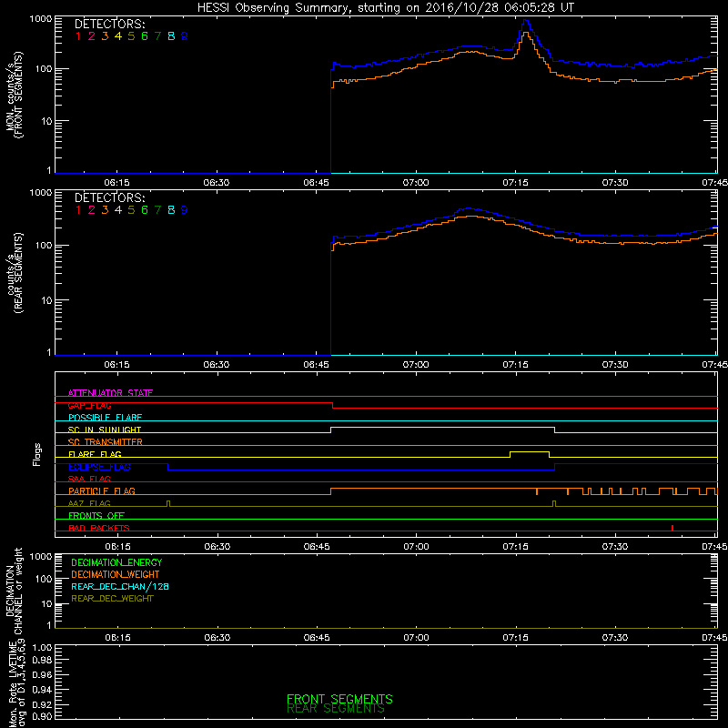Select red detector number 1 in front segments legend
Viewport: 728px width, 728px height.
coord(78,36)
